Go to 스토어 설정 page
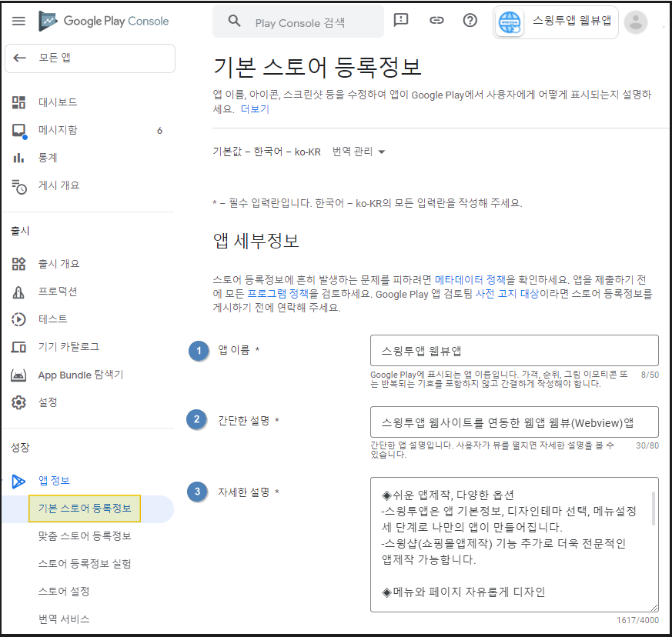The height and width of the screenshot is (637, 672). [64, 592]
